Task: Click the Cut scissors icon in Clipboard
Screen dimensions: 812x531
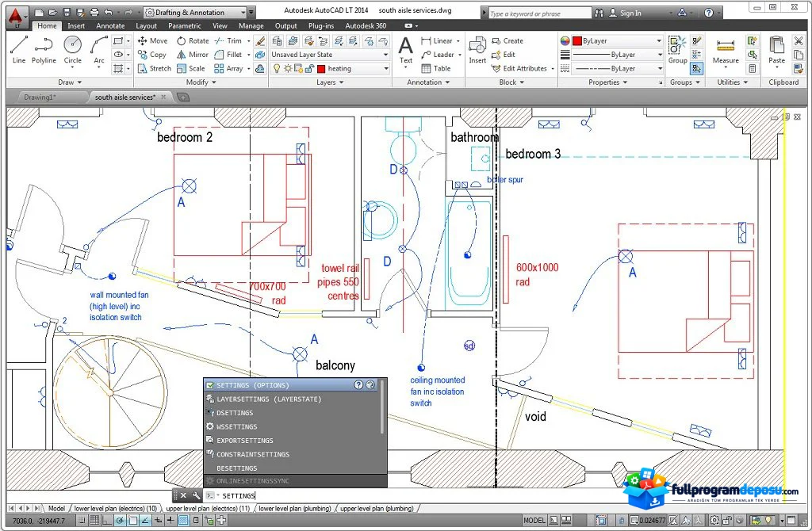Action: [x=798, y=41]
